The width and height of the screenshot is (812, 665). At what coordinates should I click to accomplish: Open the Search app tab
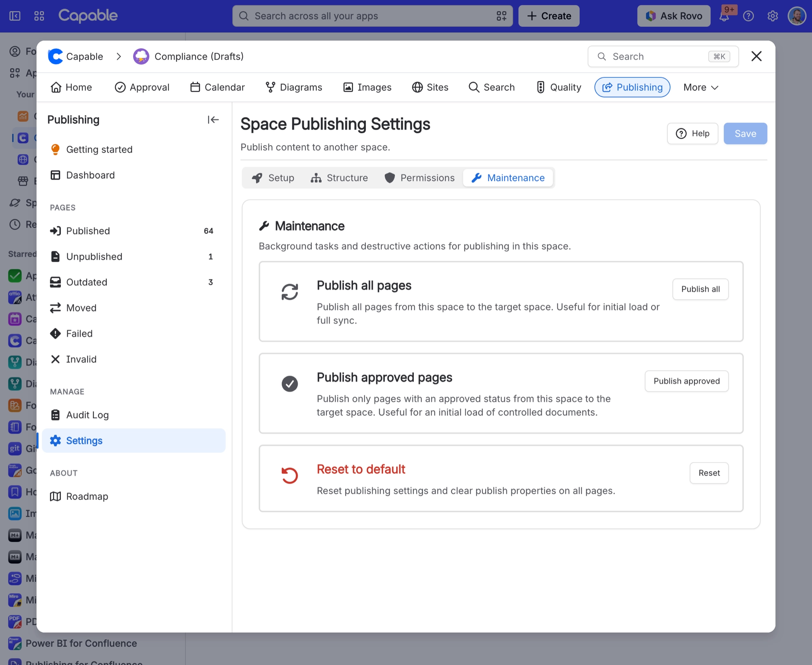pos(491,87)
